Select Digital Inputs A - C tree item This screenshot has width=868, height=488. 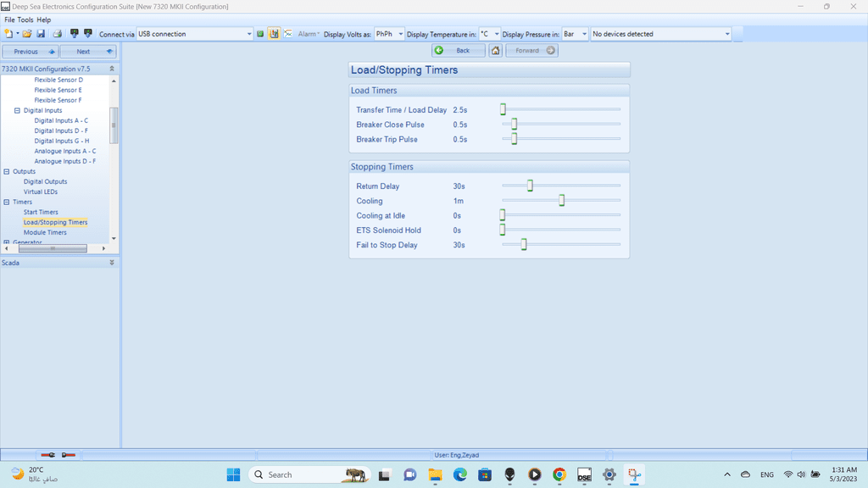61,120
